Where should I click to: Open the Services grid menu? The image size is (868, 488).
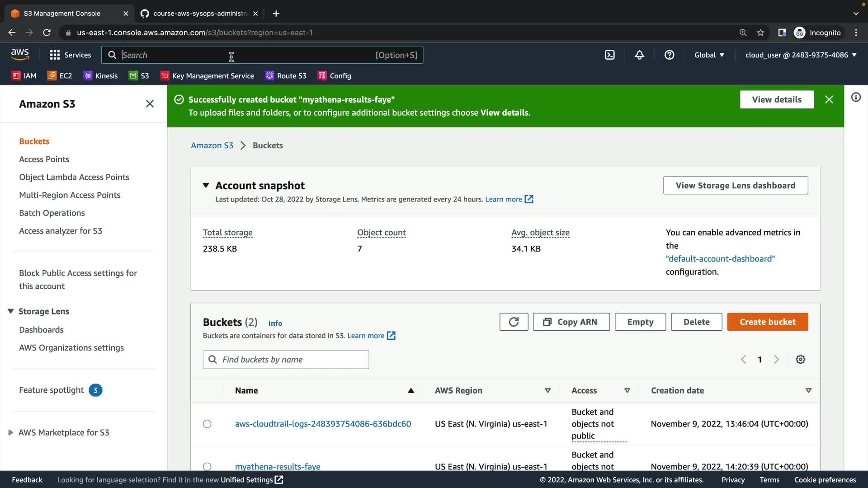tap(70, 55)
